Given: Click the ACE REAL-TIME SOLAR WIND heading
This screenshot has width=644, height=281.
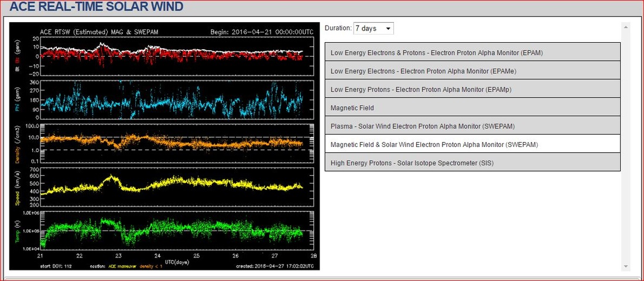Looking at the screenshot, I should click(97, 6).
